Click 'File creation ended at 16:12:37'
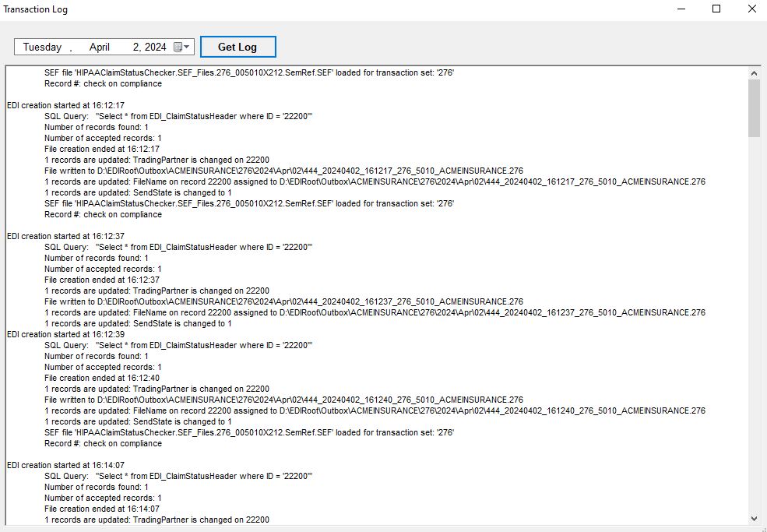The width and height of the screenshot is (767, 532). pos(102,280)
